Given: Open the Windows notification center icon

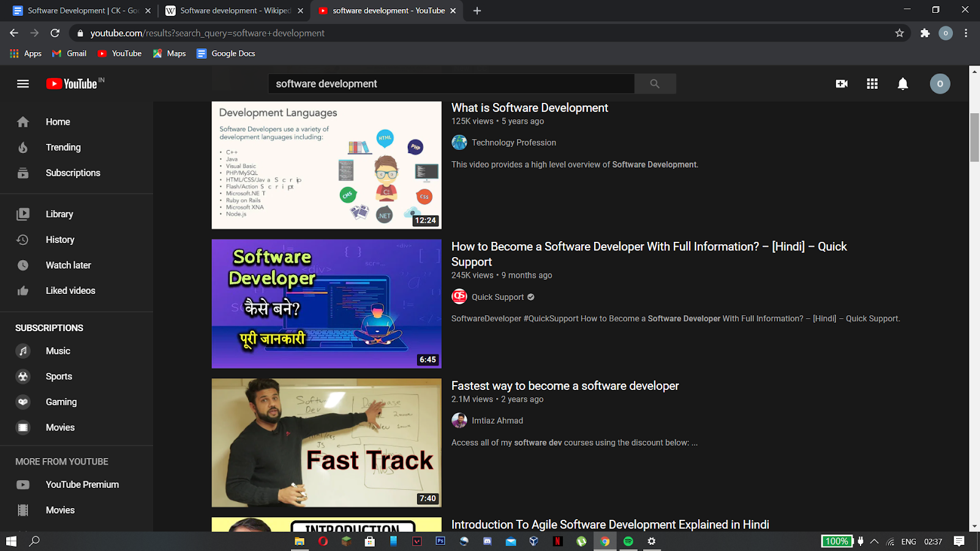Looking at the screenshot, I should [x=959, y=541].
